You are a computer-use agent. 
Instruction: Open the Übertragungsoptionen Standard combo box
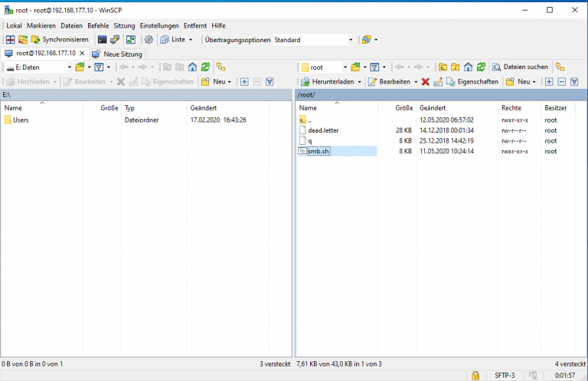[x=313, y=40]
